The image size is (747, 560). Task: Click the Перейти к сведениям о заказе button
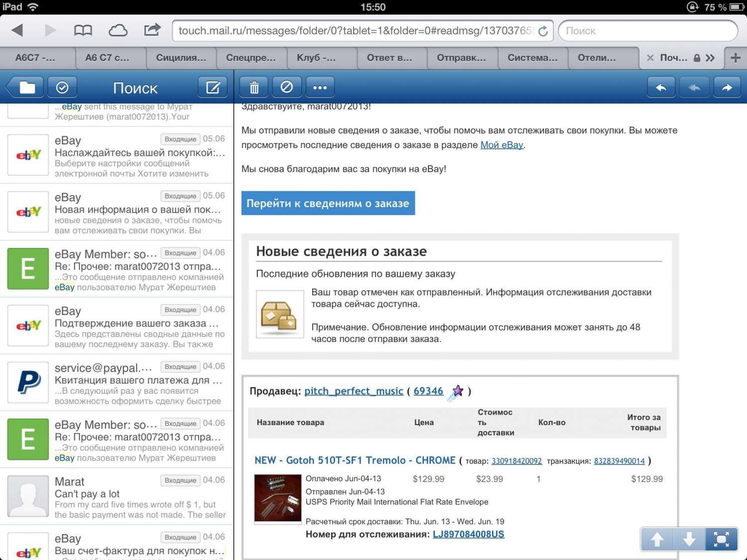328,203
